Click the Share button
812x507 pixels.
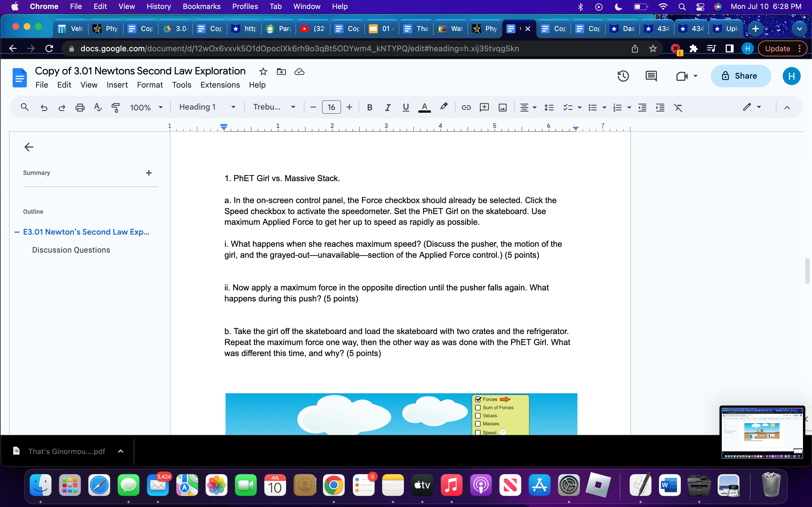tap(741, 76)
